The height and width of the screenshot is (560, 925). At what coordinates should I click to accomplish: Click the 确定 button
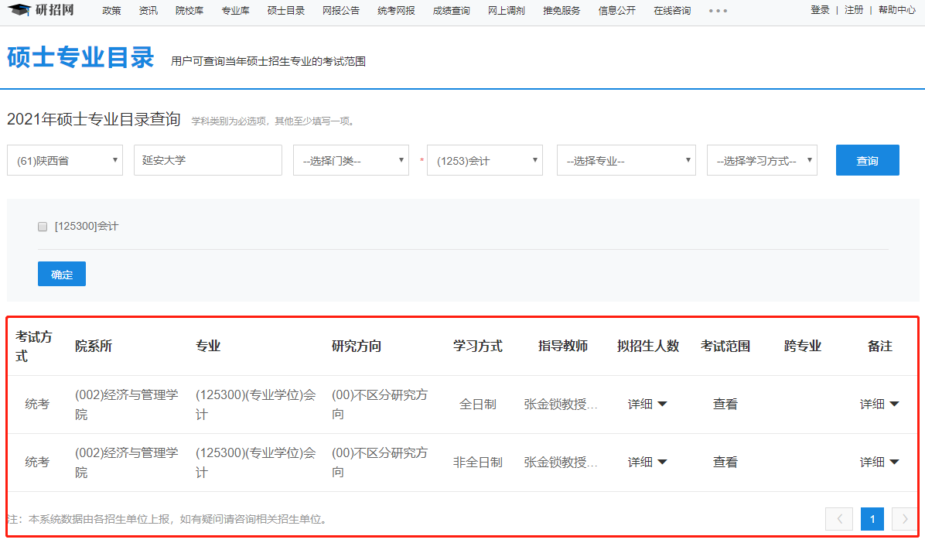coord(62,274)
